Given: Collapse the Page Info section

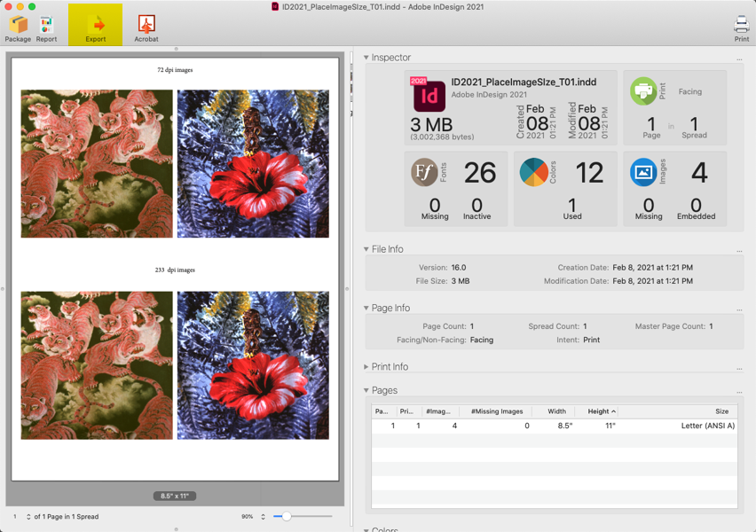Looking at the screenshot, I should click(366, 308).
